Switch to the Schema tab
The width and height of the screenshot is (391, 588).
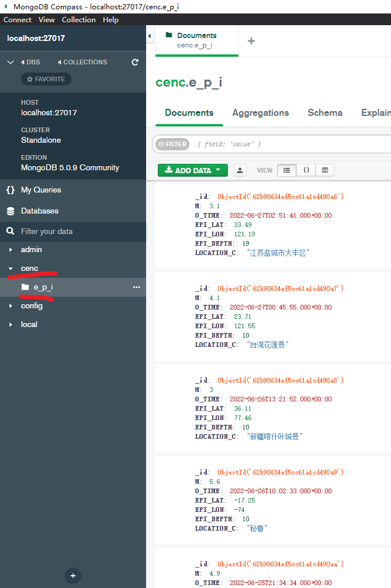325,113
